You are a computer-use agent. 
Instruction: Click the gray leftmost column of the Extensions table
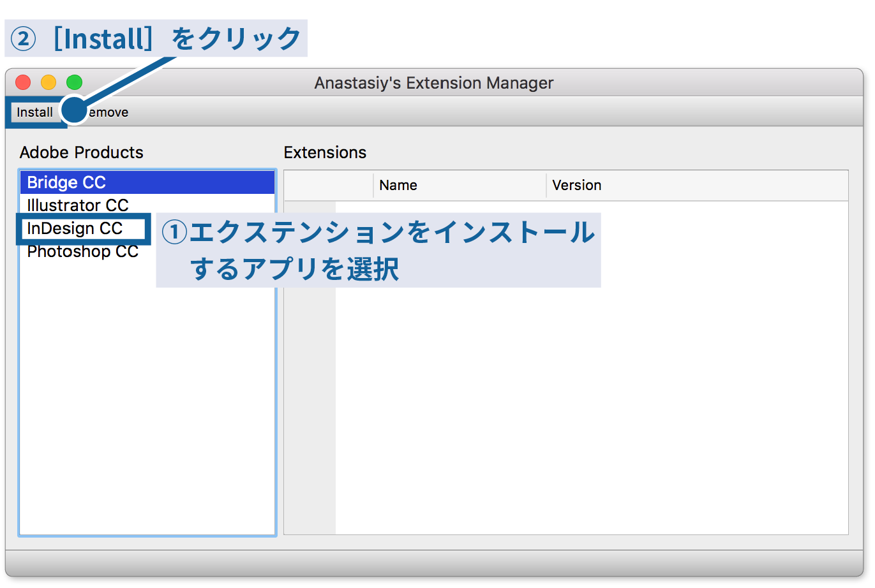pyautogui.click(x=311, y=383)
